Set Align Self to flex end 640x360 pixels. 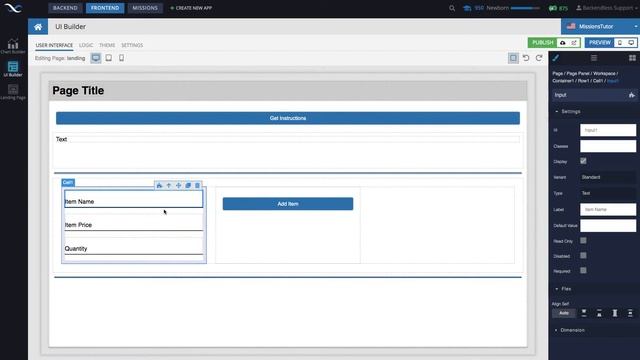click(599, 313)
